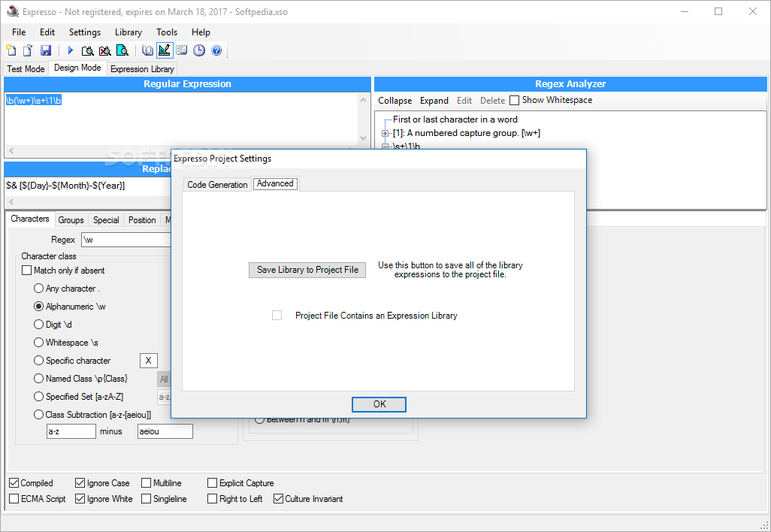Viewport: 771px width, 532px height.
Task: Open a project file via toolbar icon
Action: 28,50
